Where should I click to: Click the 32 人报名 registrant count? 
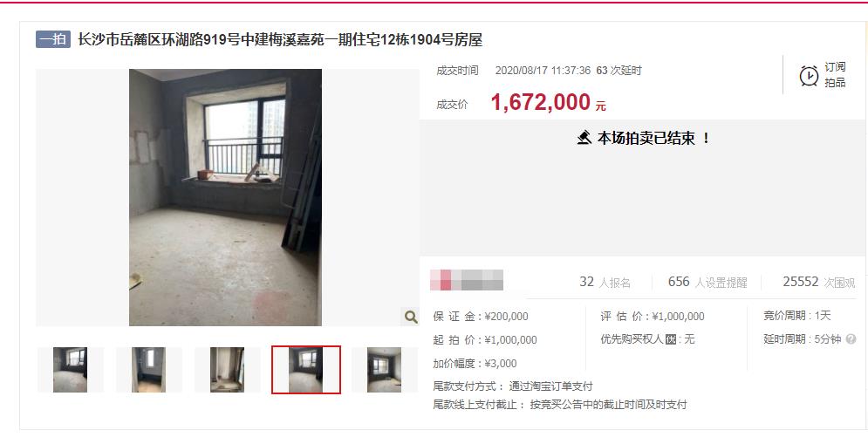605,283
